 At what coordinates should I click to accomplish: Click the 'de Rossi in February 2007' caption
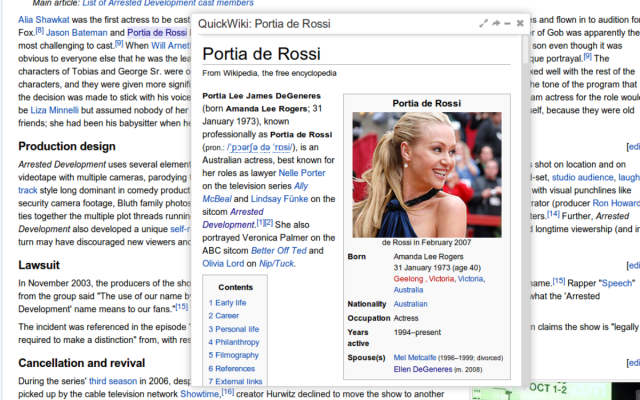(427, 242)
